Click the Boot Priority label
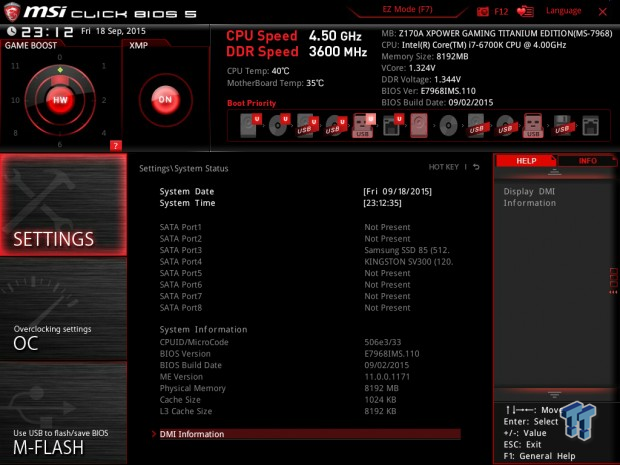The image size is (620, 465). click(x=251, y=103)
